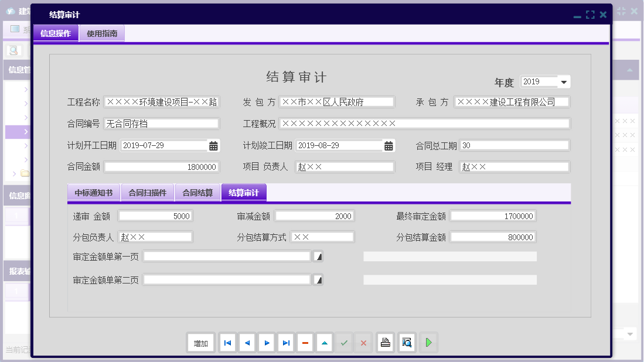Open the 计划开工日期 calendar picker
The height and width of the screenshot is (362, 644).
click(213, 145)
